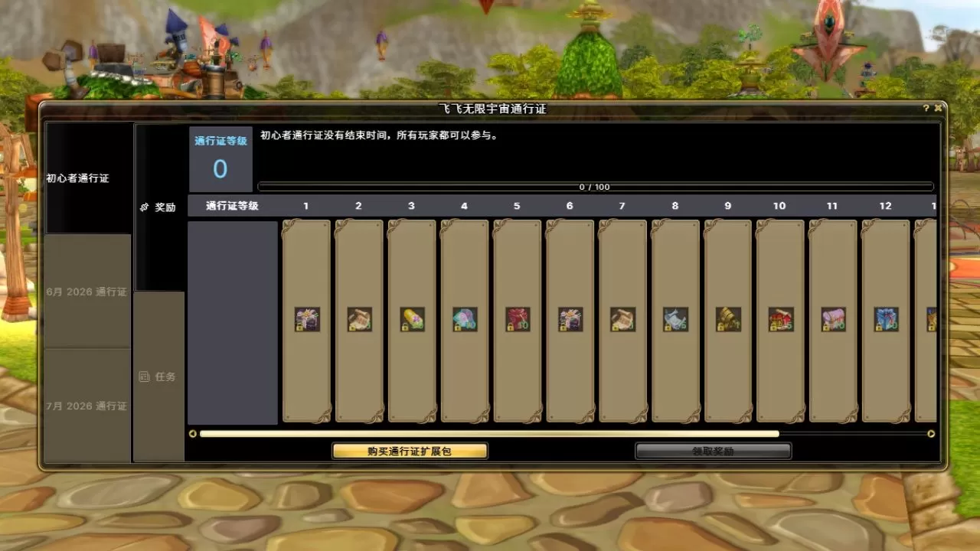Select the level 5 reward item icon
The image size is (980, 551).
point(518,319)
